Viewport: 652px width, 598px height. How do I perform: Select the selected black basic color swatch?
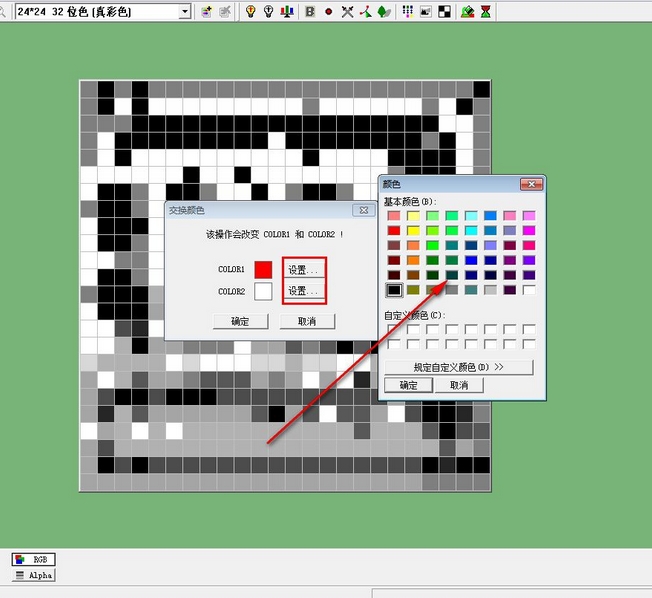coord(394,290)
